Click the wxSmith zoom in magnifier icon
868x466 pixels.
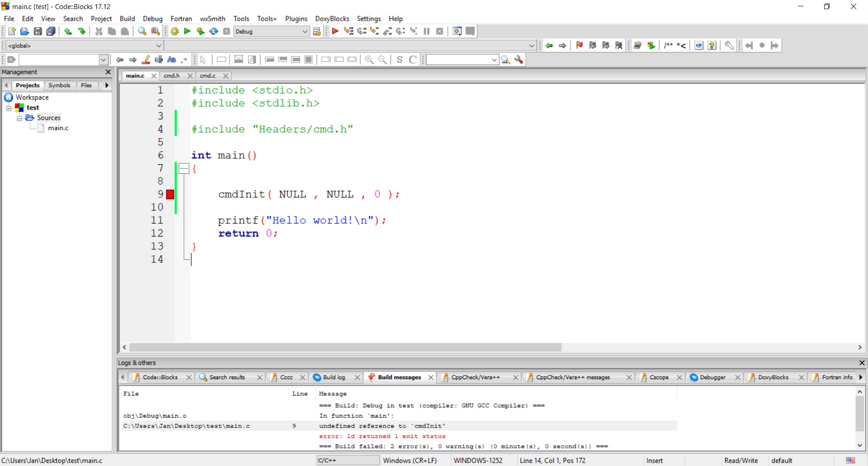click(369, 59)
